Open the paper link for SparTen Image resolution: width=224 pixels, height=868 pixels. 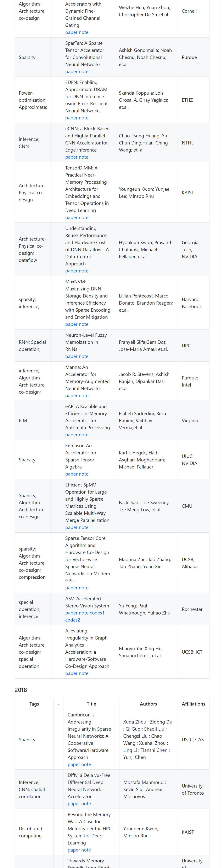pos(71,72)
